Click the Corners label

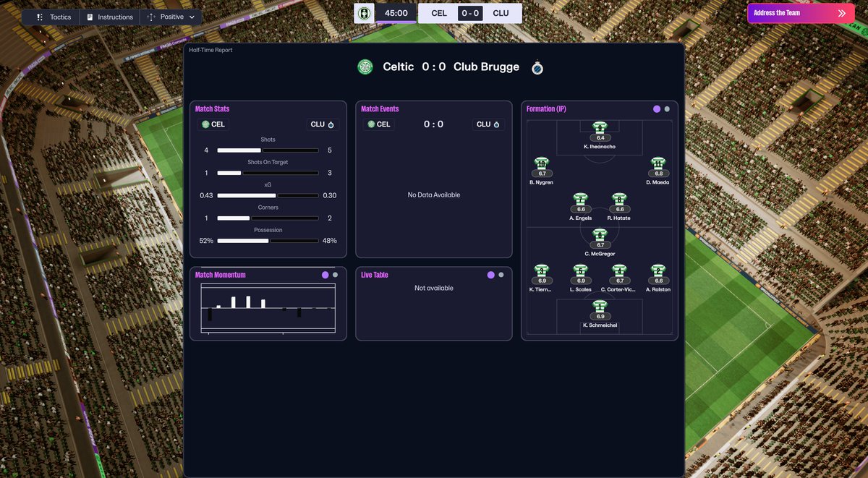coord(268,208)
